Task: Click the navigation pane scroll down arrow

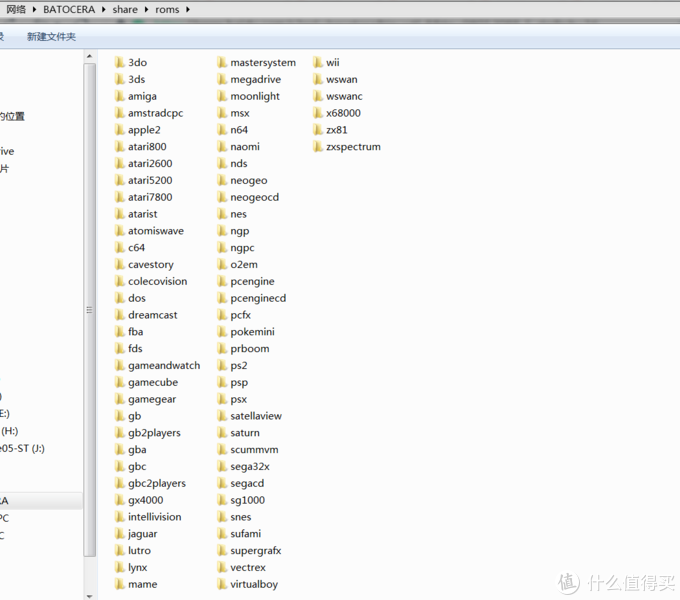Action: tap(89, 597)
